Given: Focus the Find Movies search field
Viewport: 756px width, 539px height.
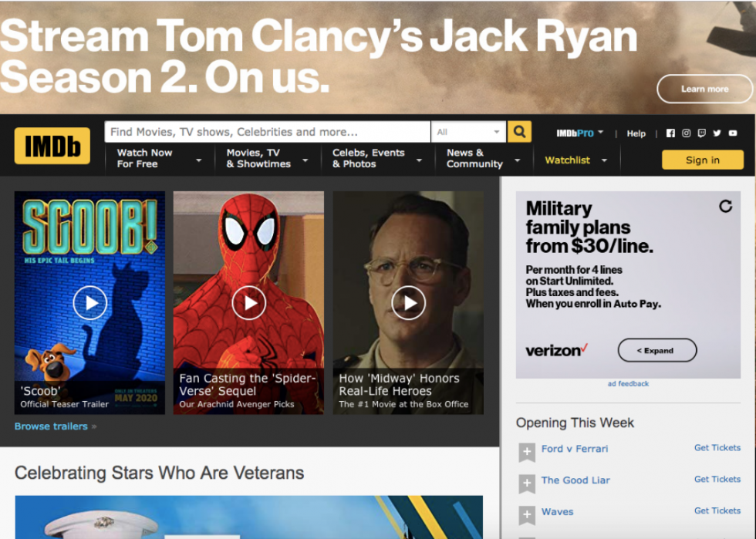Looking at the screenshot, I should [x=268, y=132].
